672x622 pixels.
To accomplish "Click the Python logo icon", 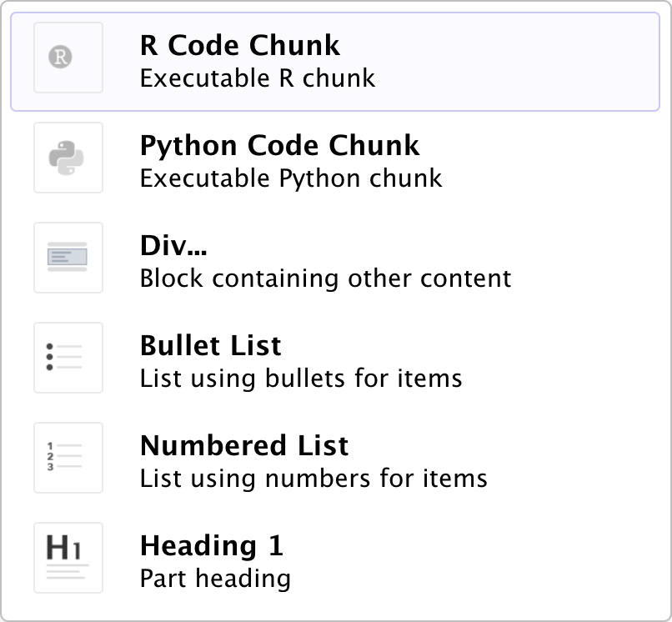I will [68, 158].
